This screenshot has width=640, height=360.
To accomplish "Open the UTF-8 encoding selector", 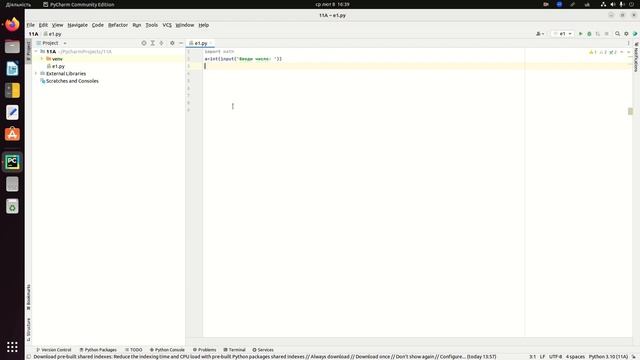I will (x=555, y=357).
